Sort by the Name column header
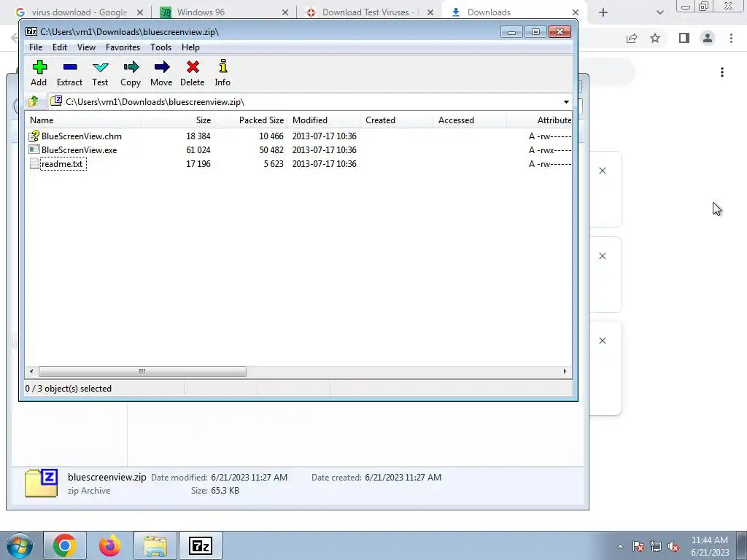Screen dimensions: 747x560 point(83,120)
